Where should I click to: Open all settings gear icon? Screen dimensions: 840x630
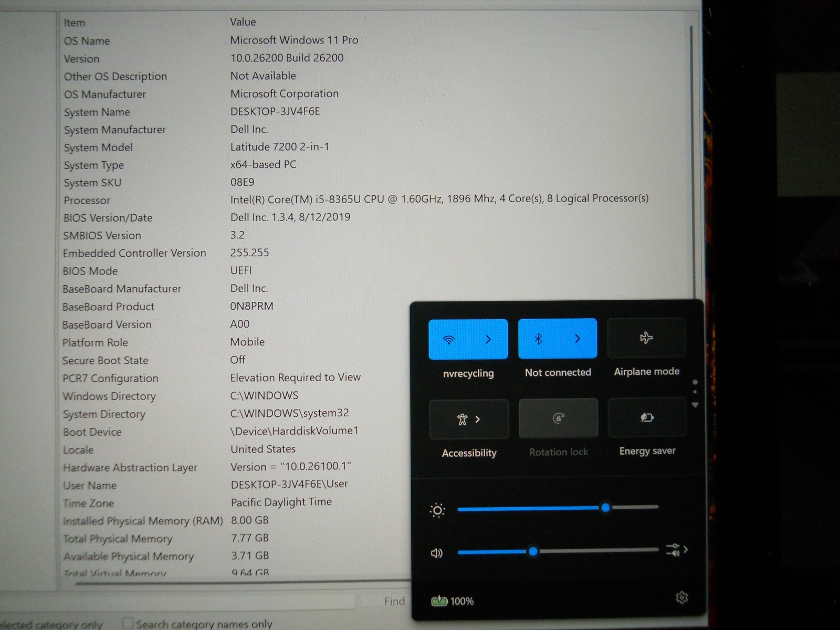(x=681, y=597)
